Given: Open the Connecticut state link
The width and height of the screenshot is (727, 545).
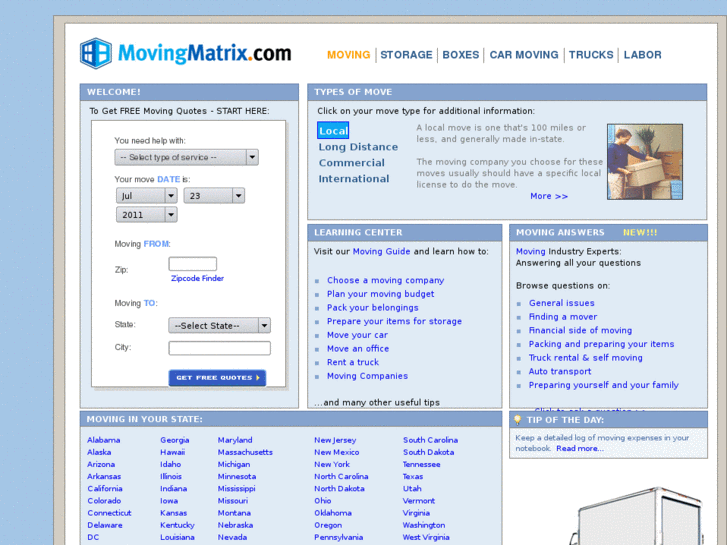Looking at the screenshot, I should tap(109, 513).
